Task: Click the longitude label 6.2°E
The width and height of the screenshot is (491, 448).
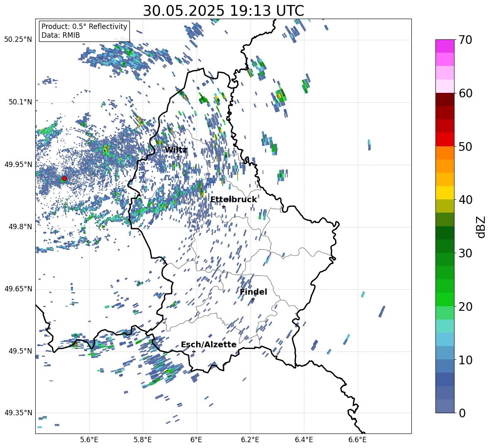Action: [250, 440]
